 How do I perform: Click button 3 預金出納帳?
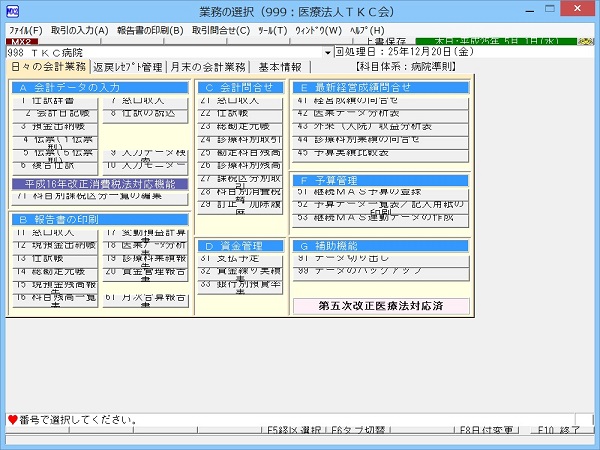(55, 129)
